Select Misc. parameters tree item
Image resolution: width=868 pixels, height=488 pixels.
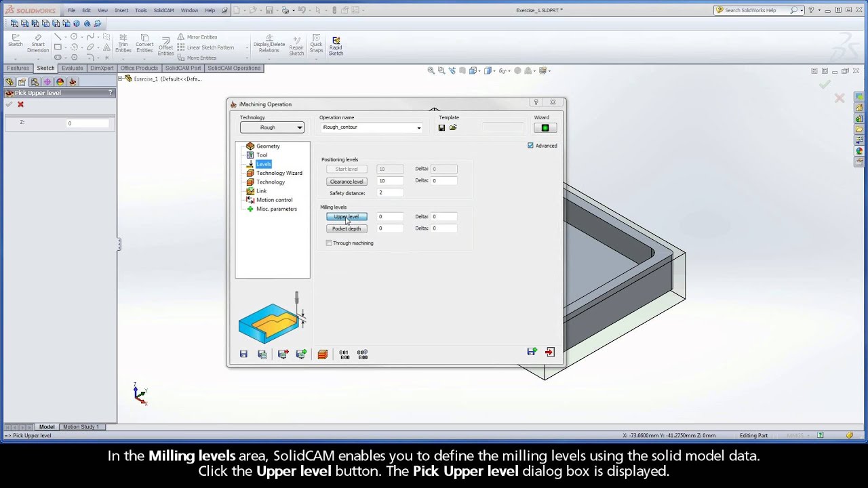coord(277,209)
